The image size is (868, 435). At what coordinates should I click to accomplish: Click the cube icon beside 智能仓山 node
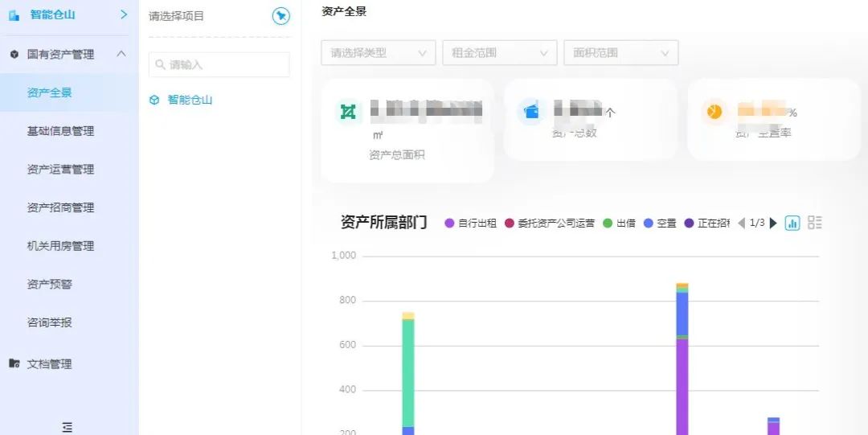coord(154,100)
